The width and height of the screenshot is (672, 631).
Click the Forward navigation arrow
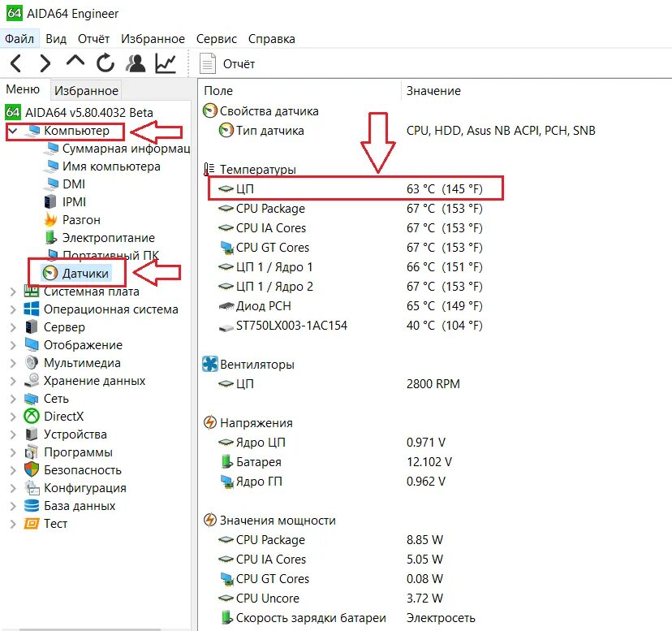(45, 63)
